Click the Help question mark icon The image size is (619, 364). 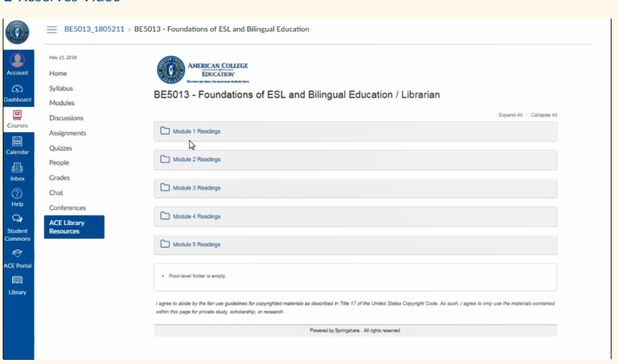[17, 194]
